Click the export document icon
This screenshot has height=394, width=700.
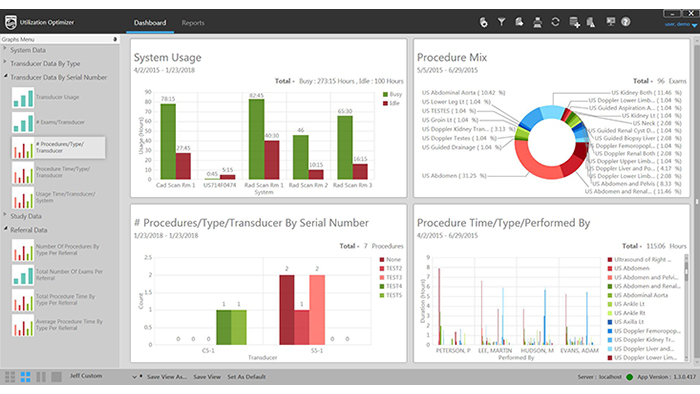click(519, 22)
